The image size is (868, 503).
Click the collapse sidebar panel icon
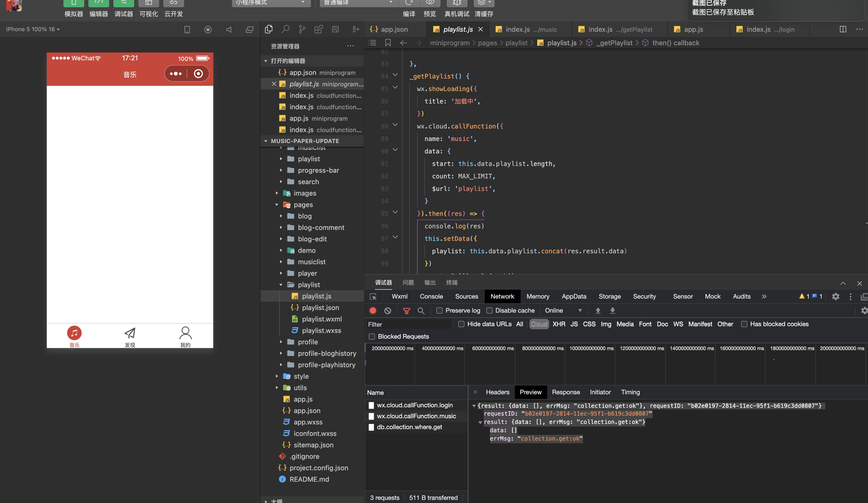point(356,29)
